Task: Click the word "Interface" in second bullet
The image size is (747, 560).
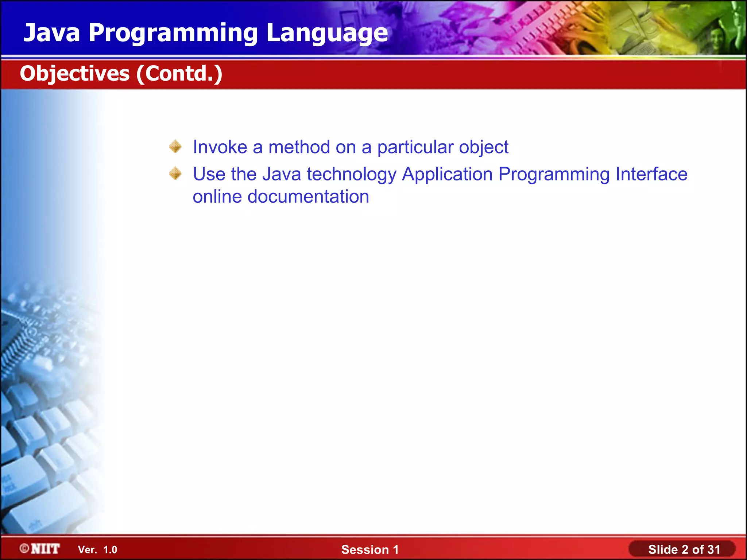Action: 651,174
